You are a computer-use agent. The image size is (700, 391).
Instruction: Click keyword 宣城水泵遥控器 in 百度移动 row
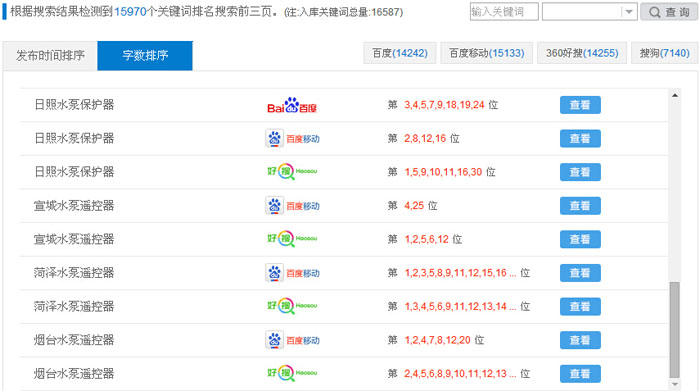(x=74, y=206)
